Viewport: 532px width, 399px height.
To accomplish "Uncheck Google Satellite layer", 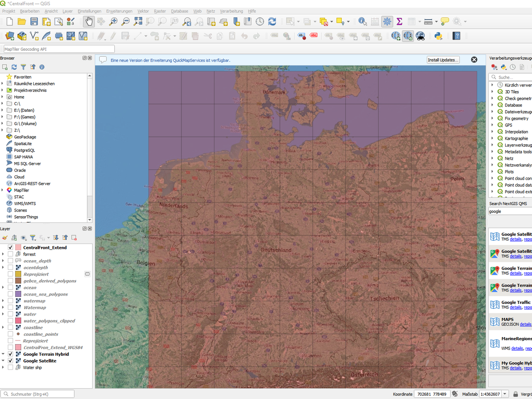I will point(10,361).
